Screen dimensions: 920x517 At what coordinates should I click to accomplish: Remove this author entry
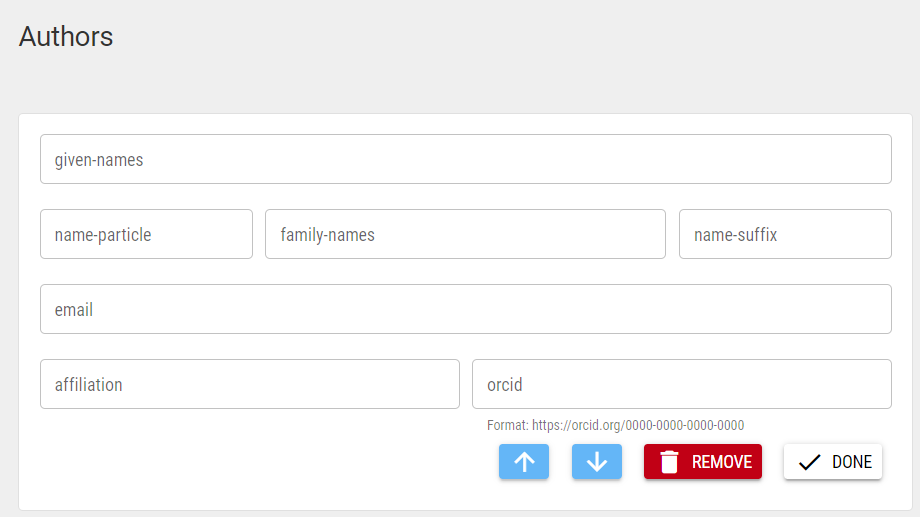(x=703, y=462)
